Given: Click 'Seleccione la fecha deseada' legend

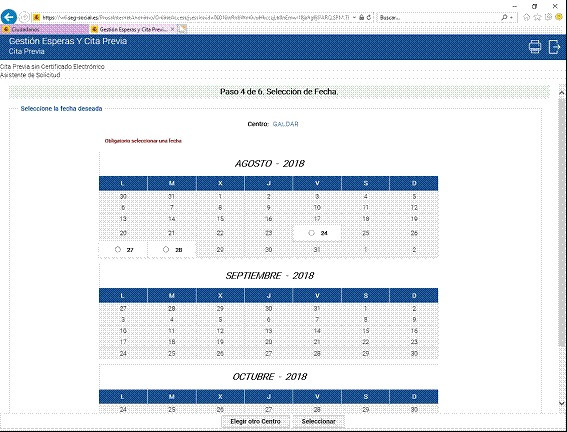Looking at the screenshot, I should pyautogui.click(x=61, y=108).
